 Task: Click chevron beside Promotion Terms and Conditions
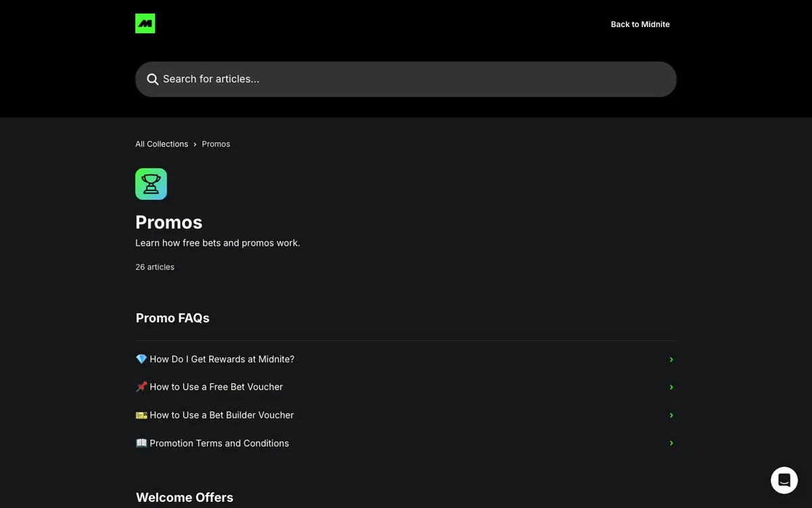click(x=671, y=443)
